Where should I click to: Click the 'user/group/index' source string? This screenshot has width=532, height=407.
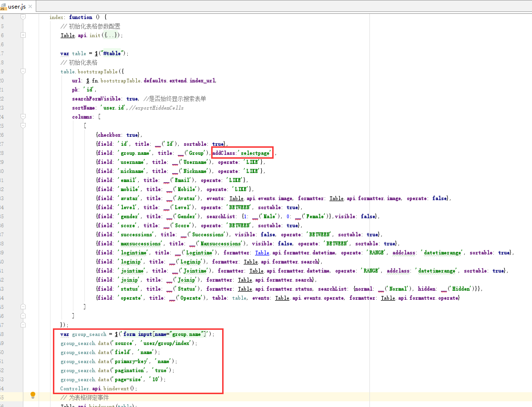[166, 343]
